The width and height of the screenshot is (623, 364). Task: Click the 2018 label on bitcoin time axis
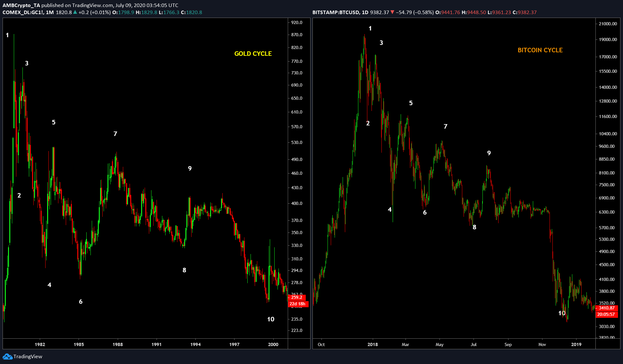372,344
